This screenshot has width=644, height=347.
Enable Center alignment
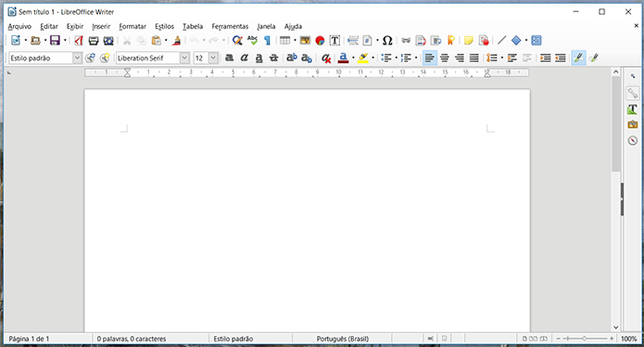444,58
